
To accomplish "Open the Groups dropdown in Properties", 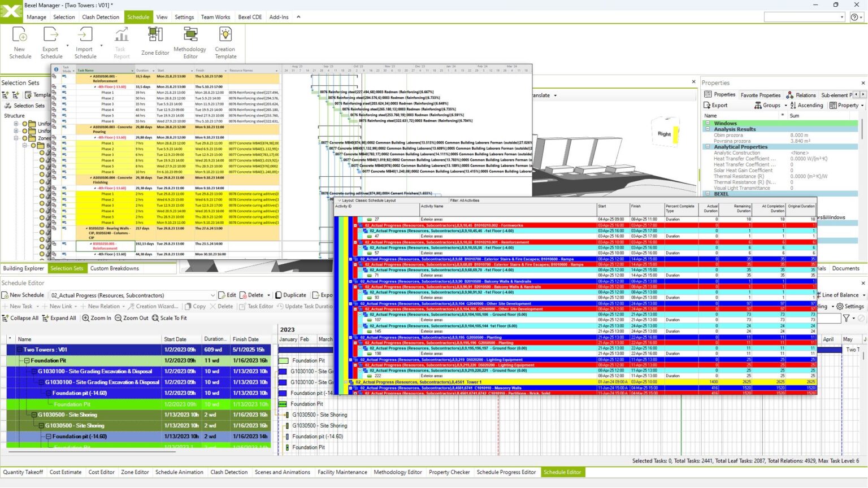I will (x=770, y=105).
